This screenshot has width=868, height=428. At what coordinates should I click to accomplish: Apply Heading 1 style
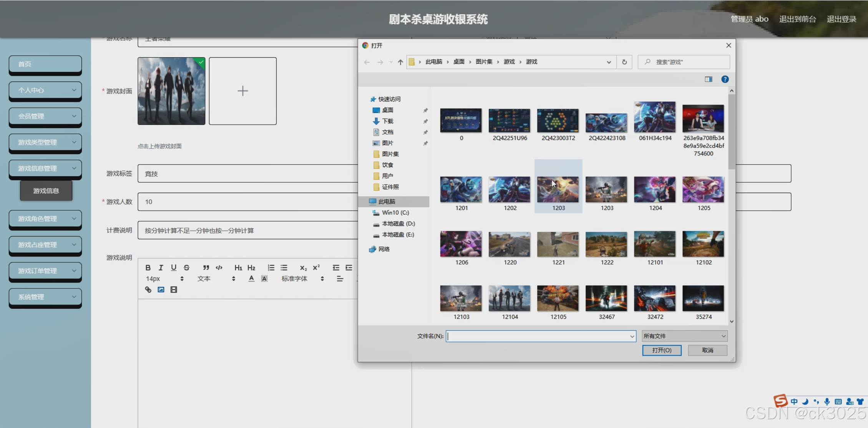pos(238,268)
